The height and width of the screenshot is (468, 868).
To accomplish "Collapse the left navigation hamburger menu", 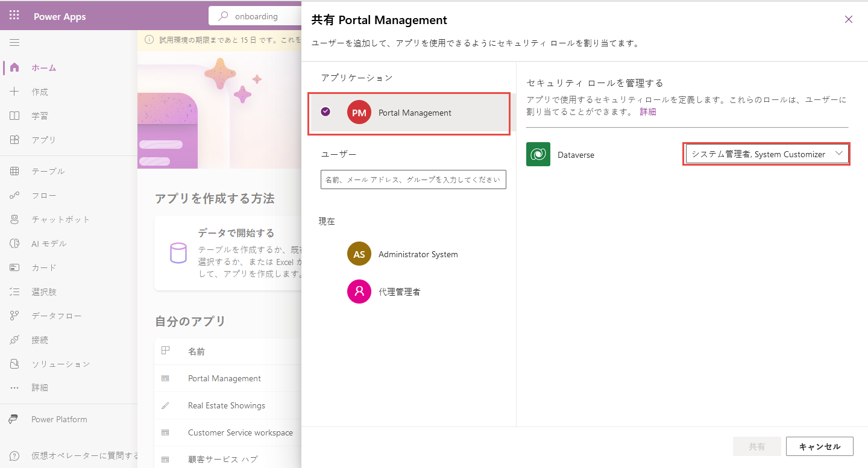I will pyautogui.click(x=14, y=43).
